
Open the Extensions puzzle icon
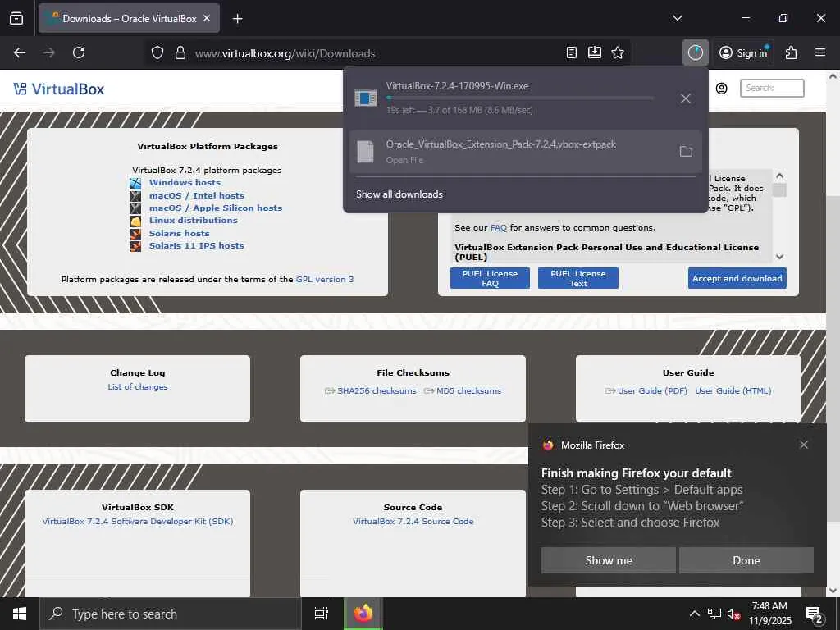coord(792,52)
